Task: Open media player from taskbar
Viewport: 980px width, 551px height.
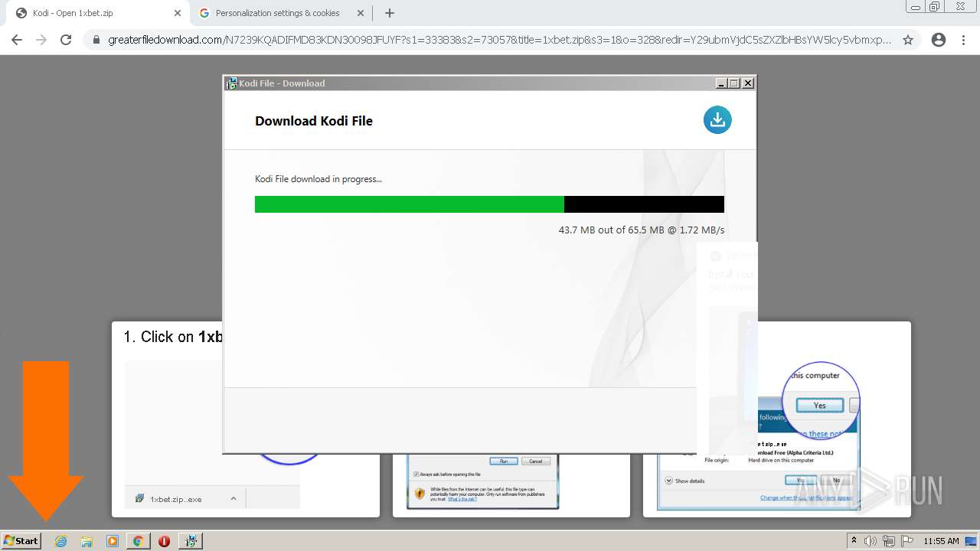Action: [x=113, y=541]
